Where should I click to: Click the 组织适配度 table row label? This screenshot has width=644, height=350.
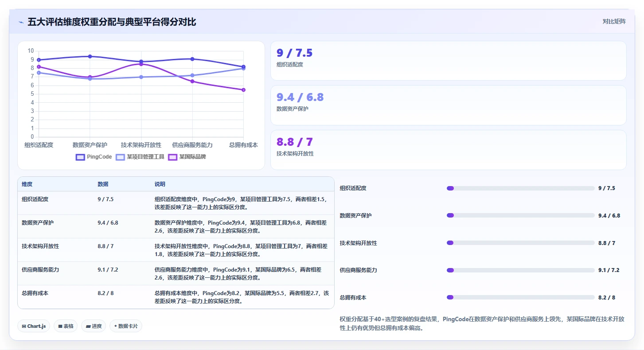35,199
